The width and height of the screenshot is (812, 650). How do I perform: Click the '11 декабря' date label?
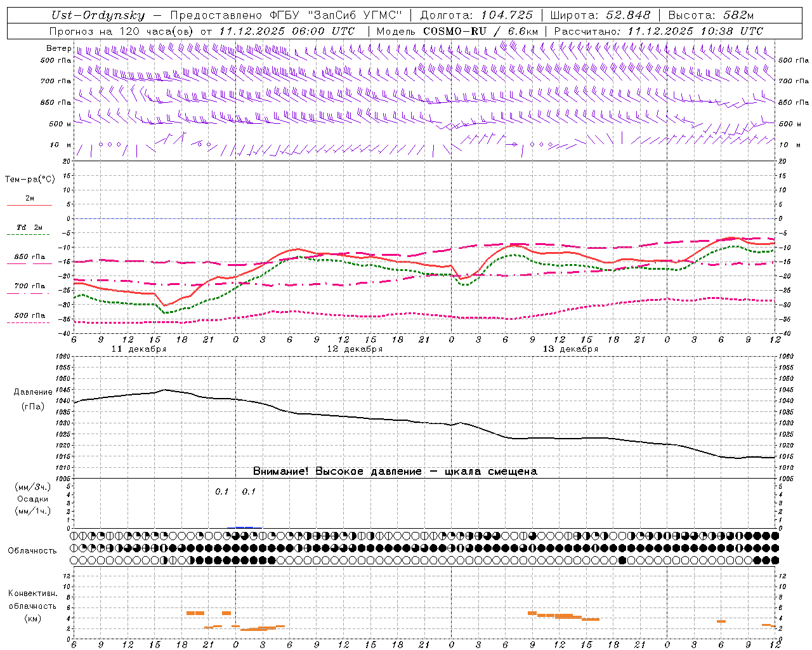[x=139, y=349]
